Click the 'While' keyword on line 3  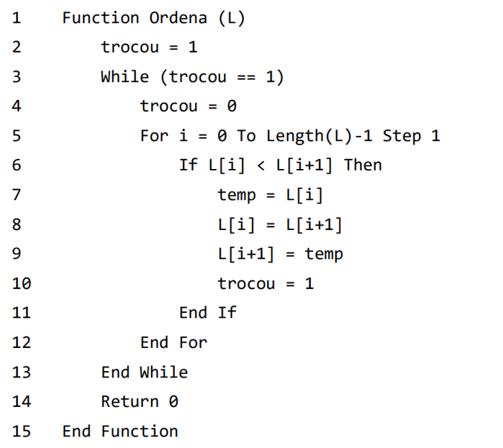coord(124,77)
